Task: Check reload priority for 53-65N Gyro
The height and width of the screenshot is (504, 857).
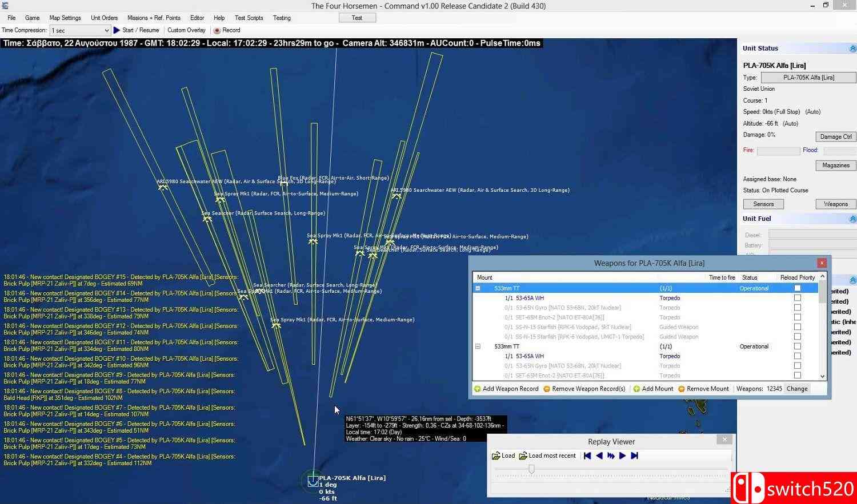Action: click(x=798, y=308)
